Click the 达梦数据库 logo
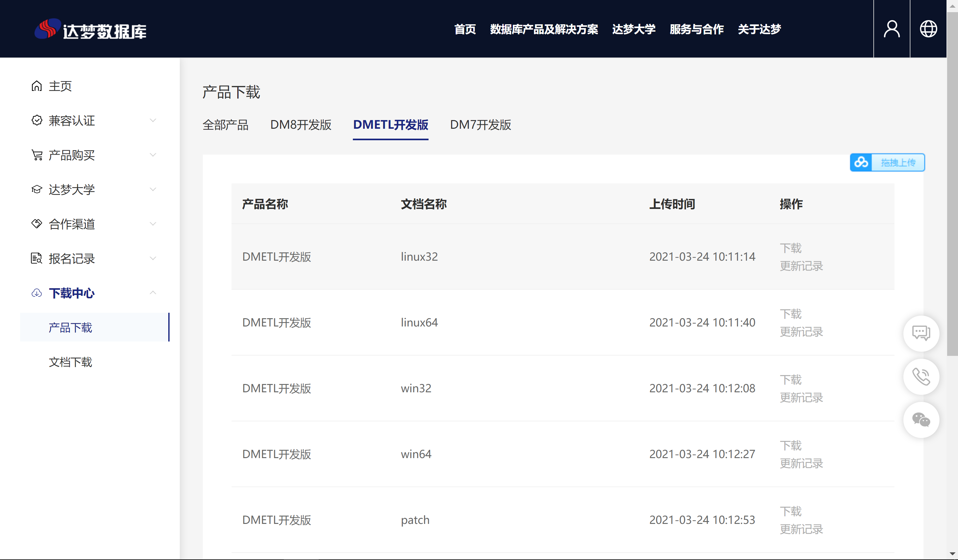This screenshot has width=958, height=560. coord(90,30)
